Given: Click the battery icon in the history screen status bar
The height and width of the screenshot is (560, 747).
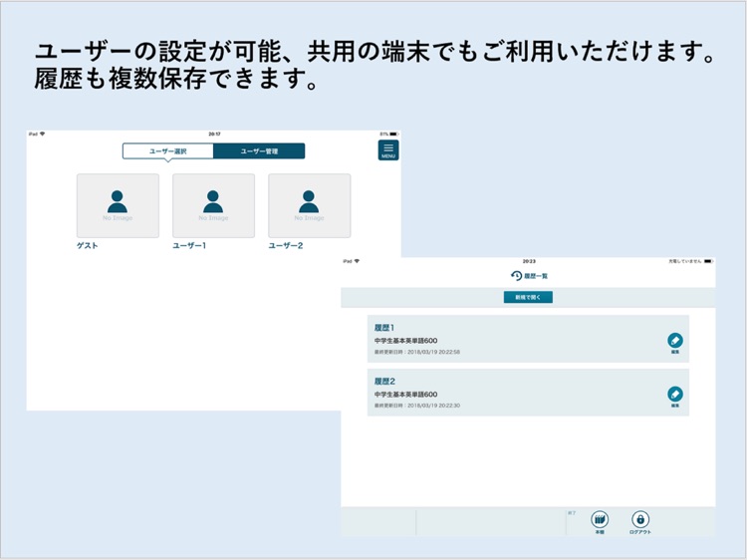Looking at the screenshot, I should tap(708, 261).
